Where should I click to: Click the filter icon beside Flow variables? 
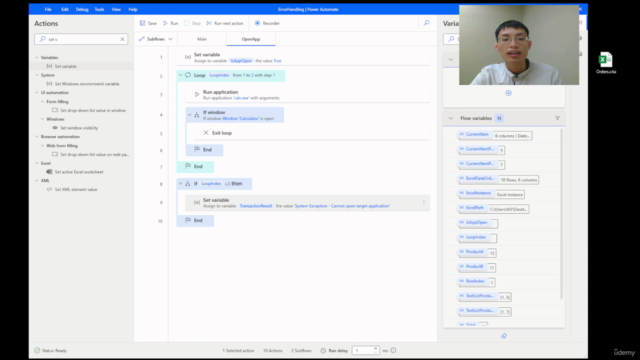point(557,118)
